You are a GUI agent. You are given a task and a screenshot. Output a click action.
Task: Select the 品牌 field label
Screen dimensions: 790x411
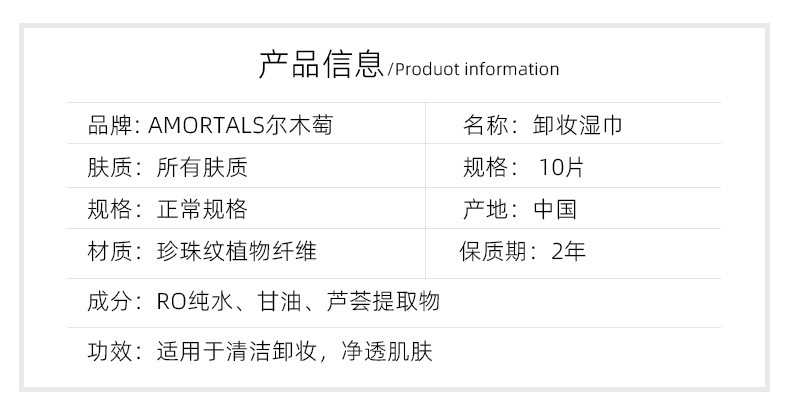point(109,126)
